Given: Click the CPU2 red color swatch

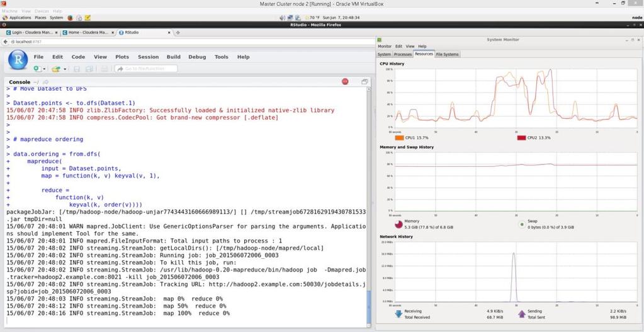Looking at the screenshot, I should pos(521,137).
